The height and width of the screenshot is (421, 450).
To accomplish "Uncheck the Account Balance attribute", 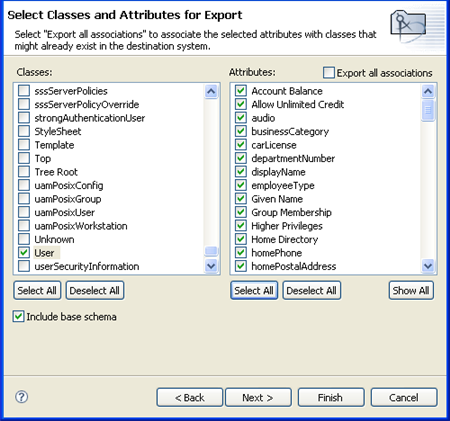I will coord(241,91).
